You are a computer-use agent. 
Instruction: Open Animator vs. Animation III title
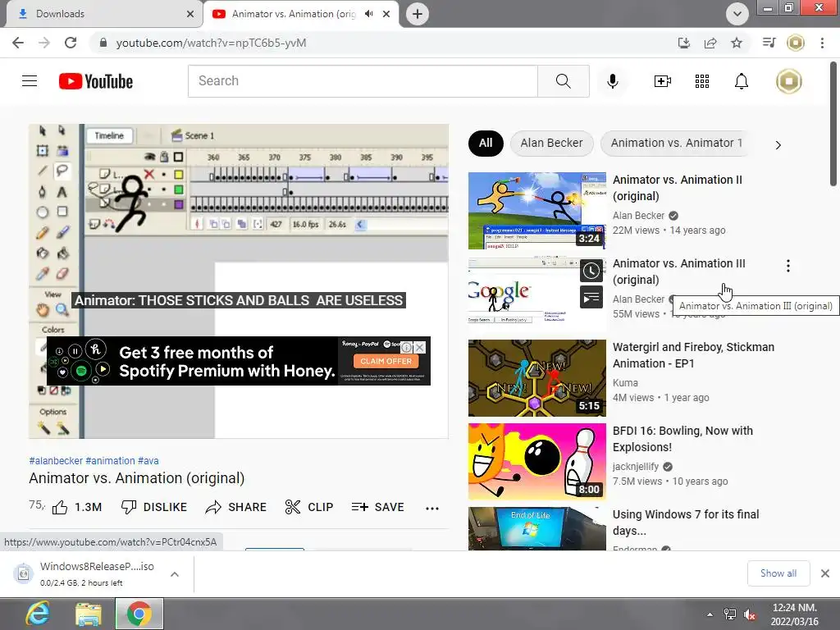tap(678, 272)
